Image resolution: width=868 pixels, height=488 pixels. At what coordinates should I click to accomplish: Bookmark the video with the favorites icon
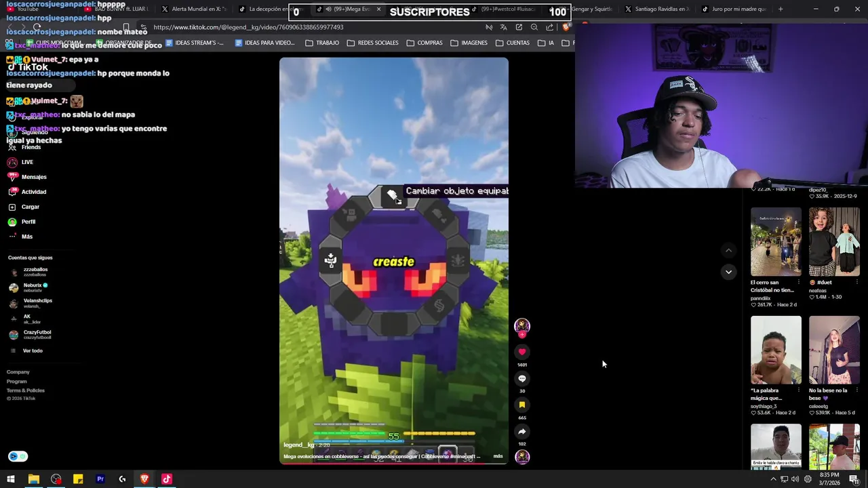[x=522, y=405]
